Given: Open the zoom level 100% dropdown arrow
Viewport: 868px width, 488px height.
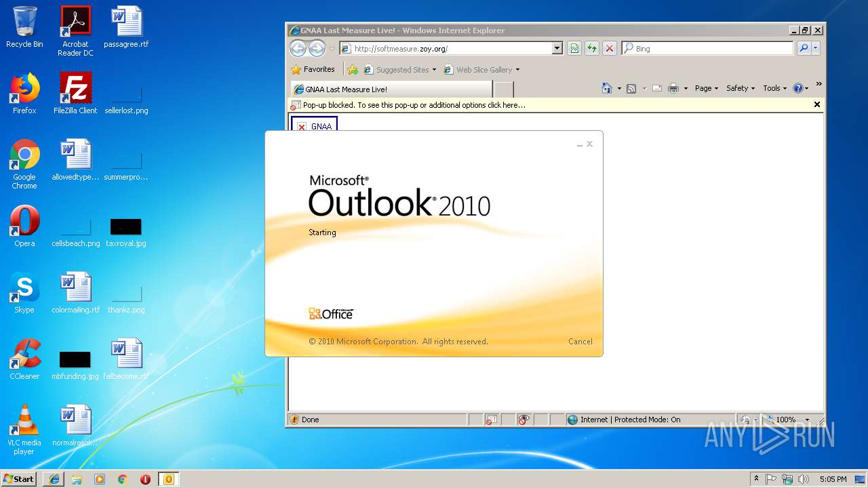Looking at the screenshot, I should pos(807,420).
